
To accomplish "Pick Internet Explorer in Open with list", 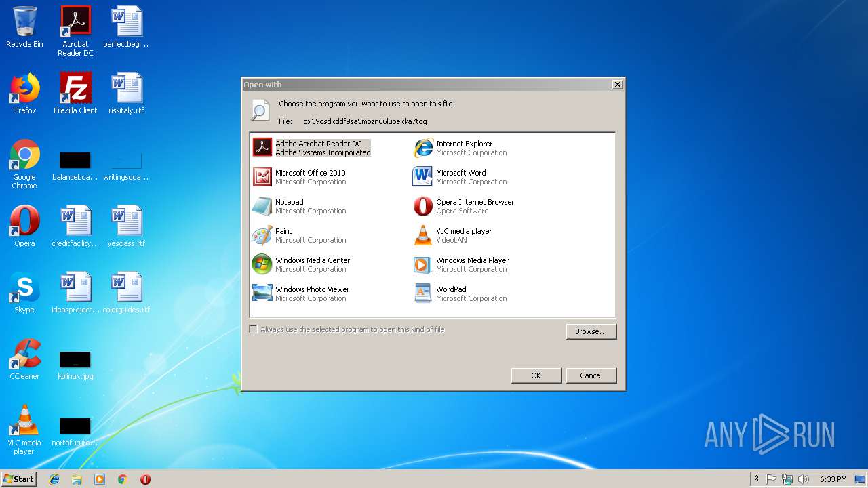I will (x=460, y=148).
